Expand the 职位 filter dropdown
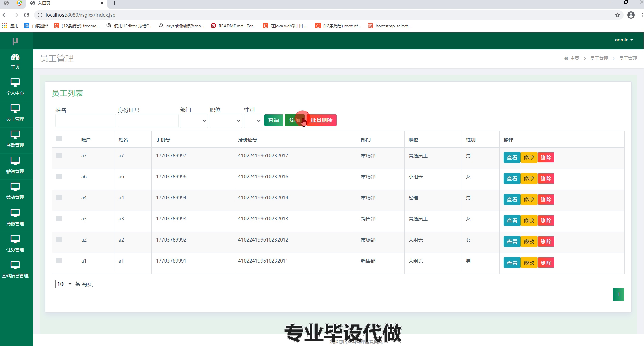This screenshot has height=346, width=644. [226, 121]
